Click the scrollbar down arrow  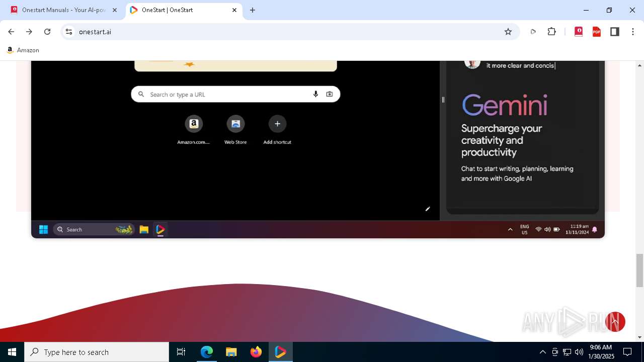tap(639, 337)
